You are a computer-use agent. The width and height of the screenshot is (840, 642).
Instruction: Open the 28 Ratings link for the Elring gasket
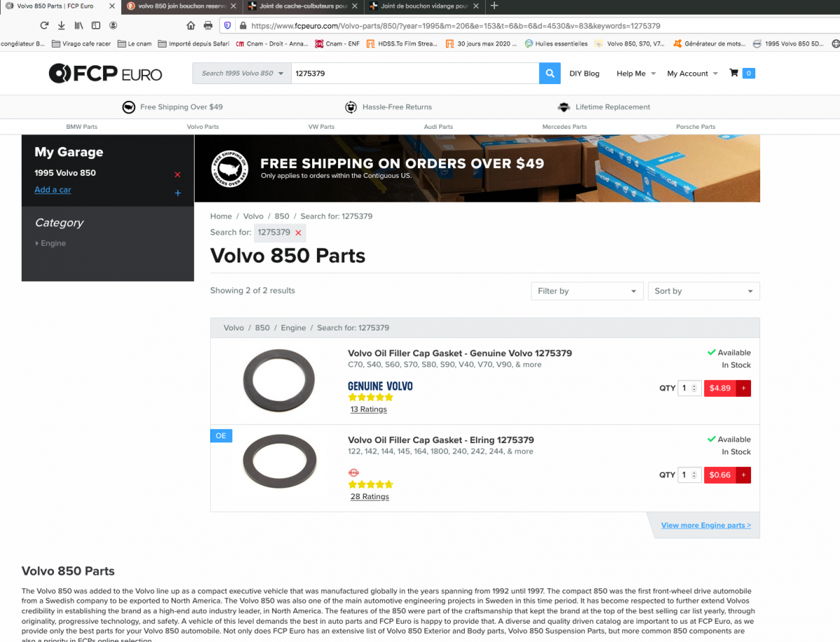pyautogui.click(x=368, y=496)
